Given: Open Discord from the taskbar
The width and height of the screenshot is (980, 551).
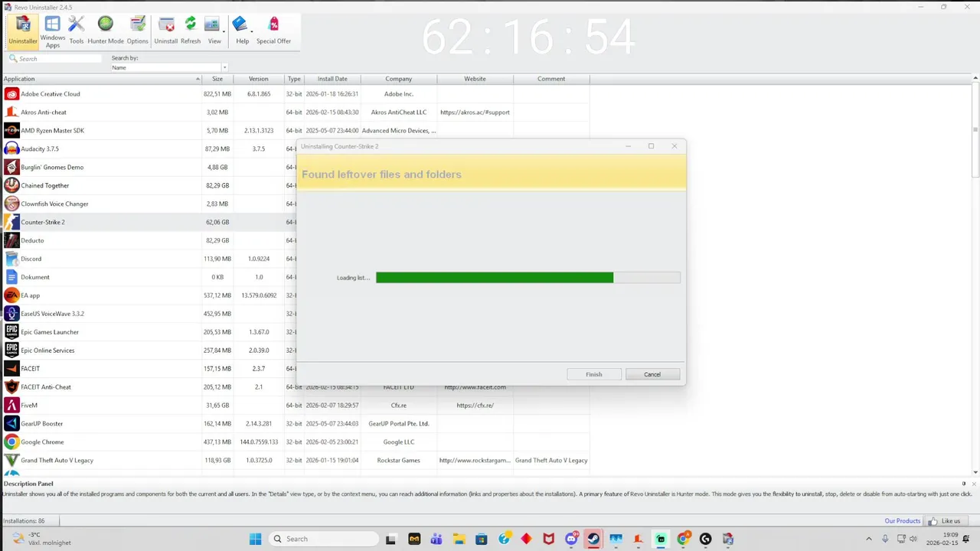Looking at the screenshot, I should pyautogui.click(x=571, y=539).
